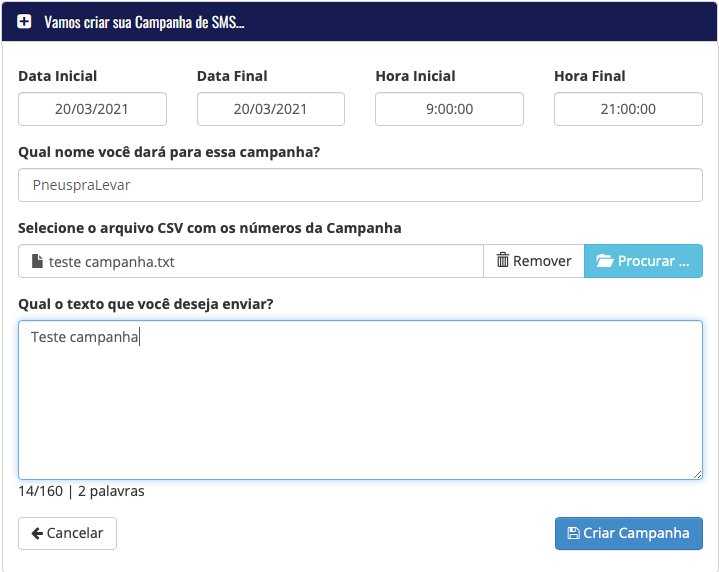This screenshot has width=719, height=572.
Task: Click the campaign name field with PneuspraLevar
Action: click(x=360, y=185)
